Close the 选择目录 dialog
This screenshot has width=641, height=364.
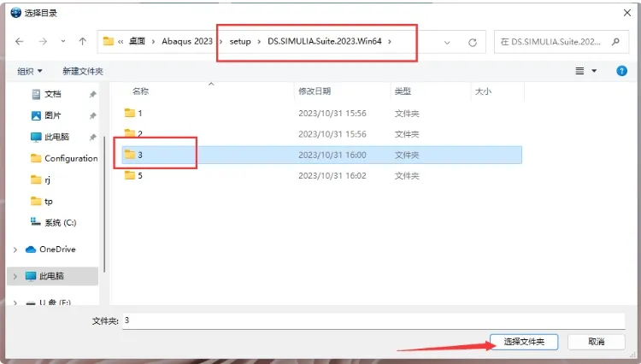click(x=627, y=13)
